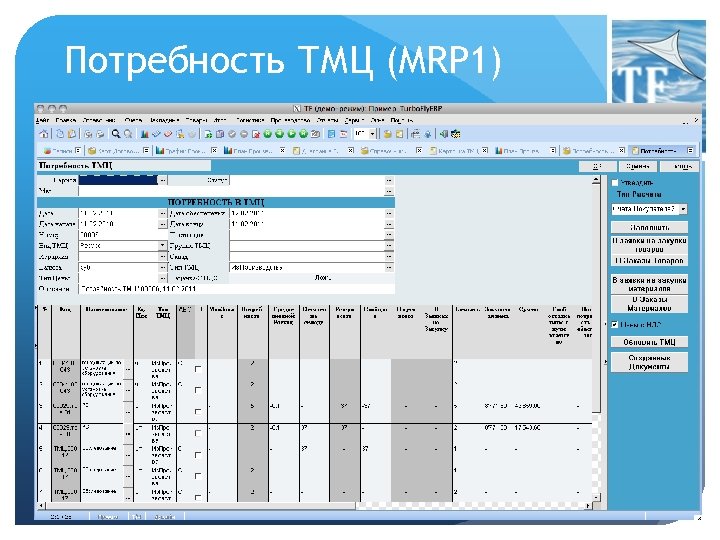Close the График Прои... tab
The image size is (720, 540).
click(x=214, y=150)
